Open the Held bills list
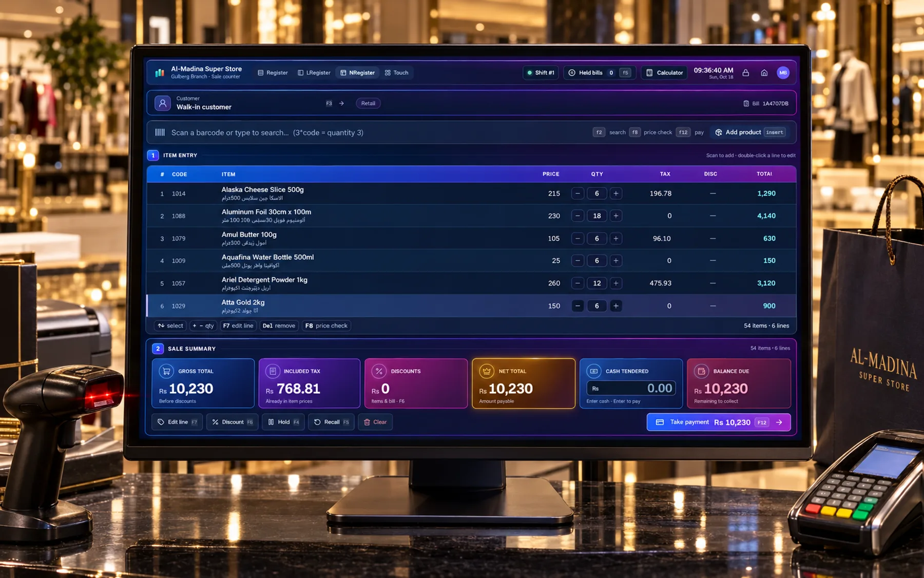Viewport: 924px width, 578px height. (599, 73)
